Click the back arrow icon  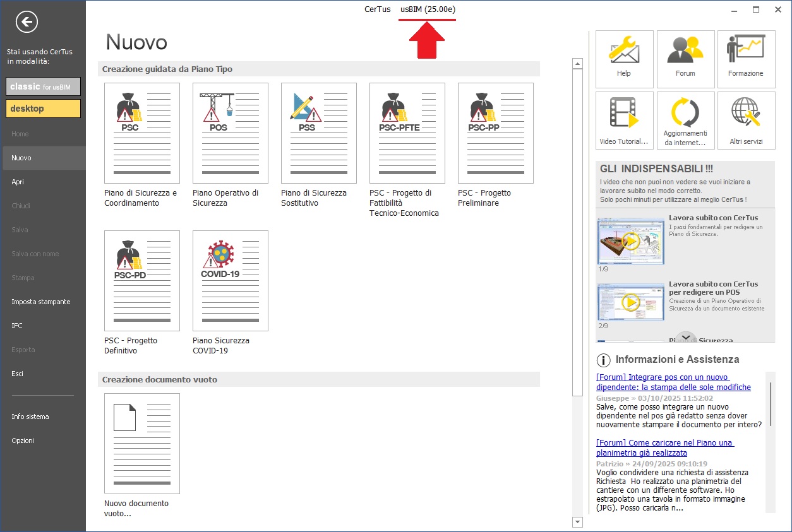tap(27, 23)
